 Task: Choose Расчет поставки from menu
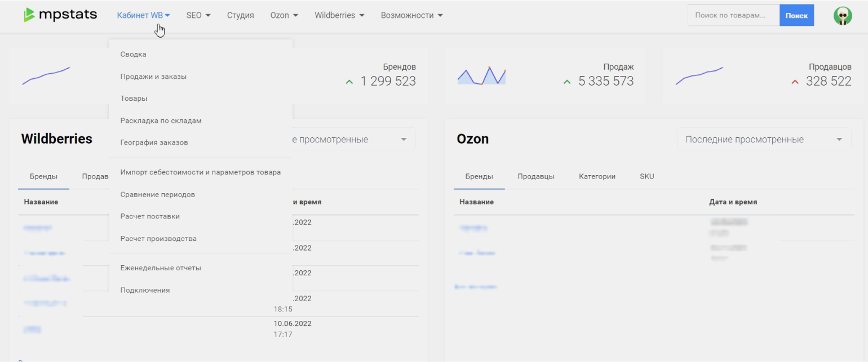point(150,217)
